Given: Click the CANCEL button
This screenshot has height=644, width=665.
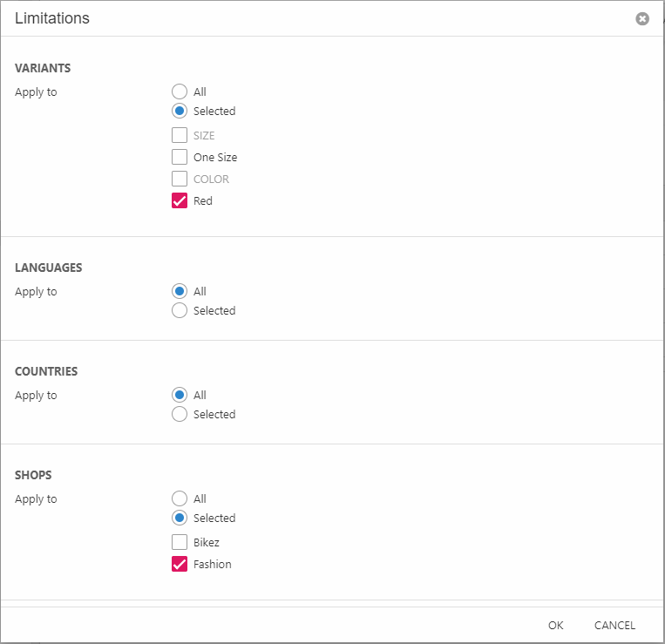Looking at the screenshot, I should 614,625.
